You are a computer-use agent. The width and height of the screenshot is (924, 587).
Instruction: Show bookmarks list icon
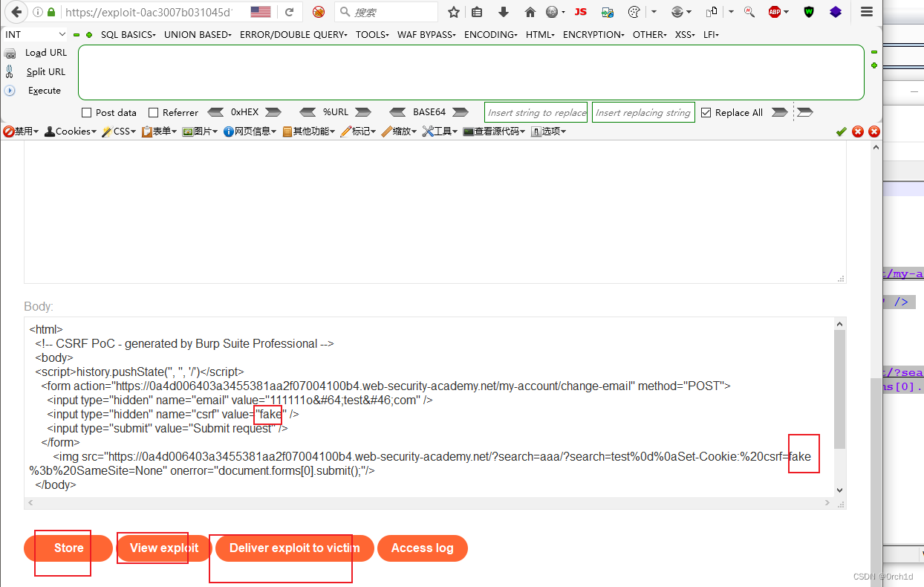tap(477, 12)
